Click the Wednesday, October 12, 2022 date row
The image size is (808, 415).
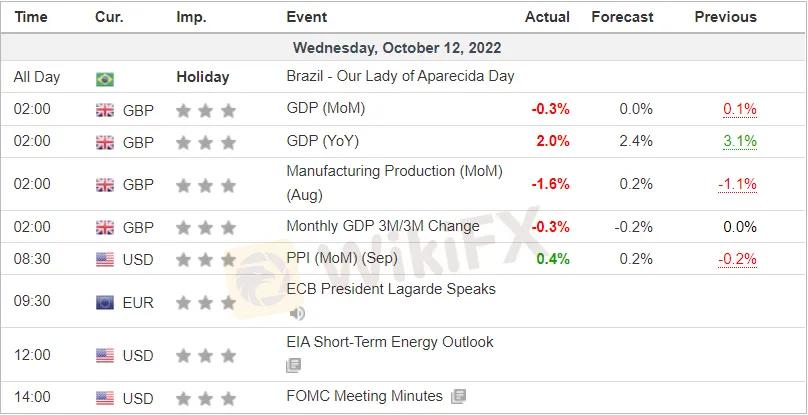[397, 47]
